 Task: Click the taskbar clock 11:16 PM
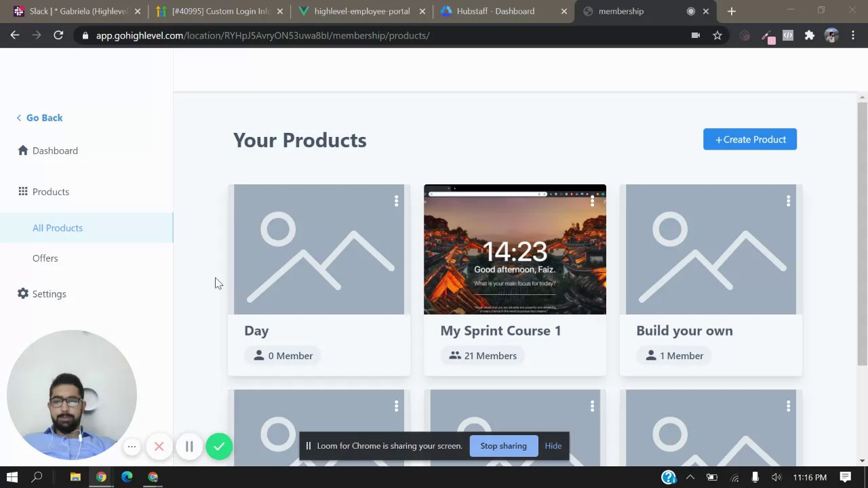tap(810, 477)
